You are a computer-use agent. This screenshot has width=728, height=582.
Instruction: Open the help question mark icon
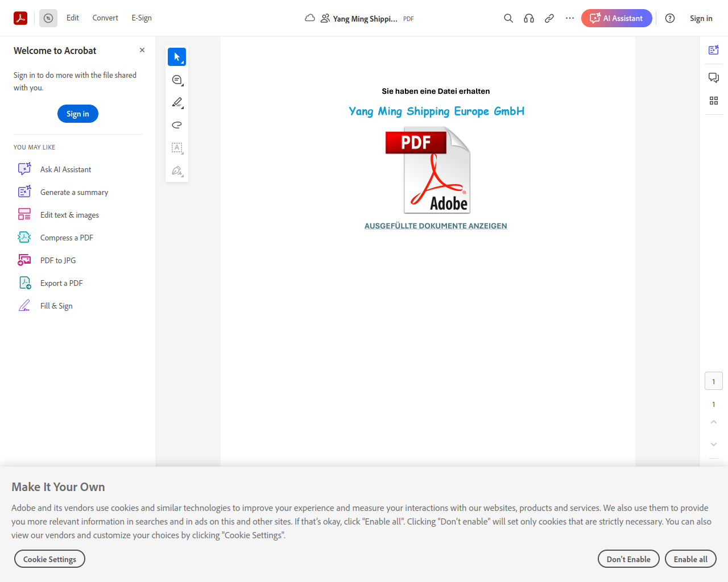coord(670,18)
